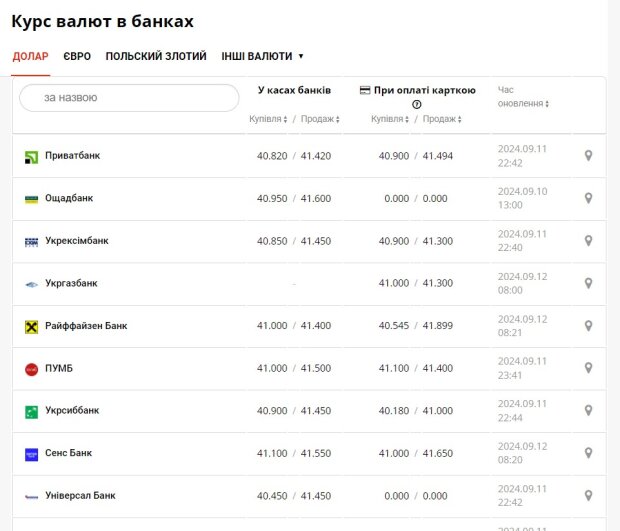Sort by card payment Купівля rate
The height and width of the screenshot is (531, 620).
point(391,119)
